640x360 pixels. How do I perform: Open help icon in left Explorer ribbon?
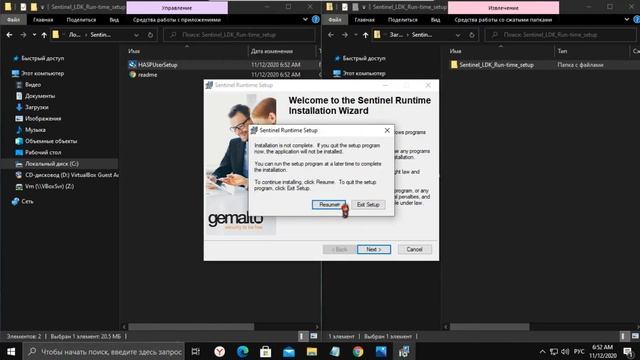(316, 19)
